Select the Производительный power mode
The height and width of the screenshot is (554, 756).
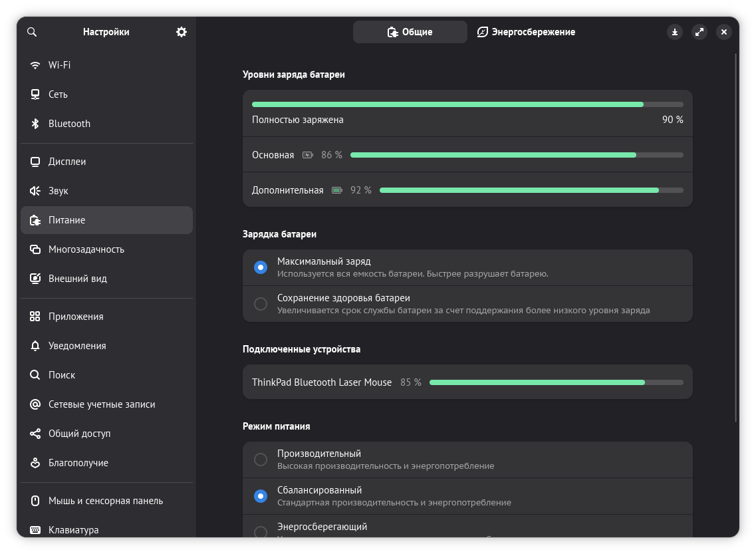(261, 460)
